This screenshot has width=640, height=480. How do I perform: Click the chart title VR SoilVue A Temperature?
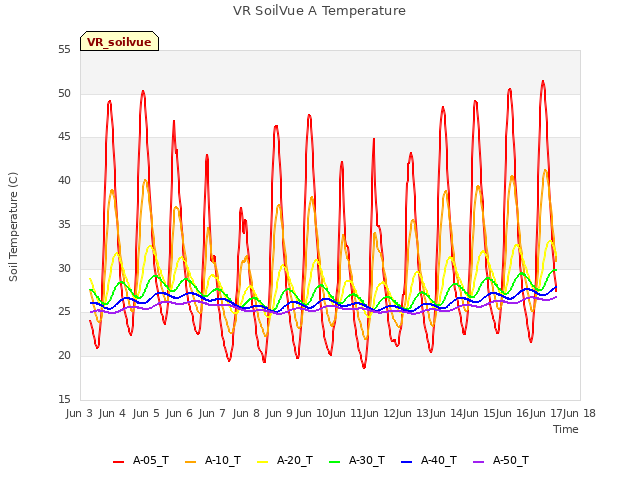[x=319, y=11]
